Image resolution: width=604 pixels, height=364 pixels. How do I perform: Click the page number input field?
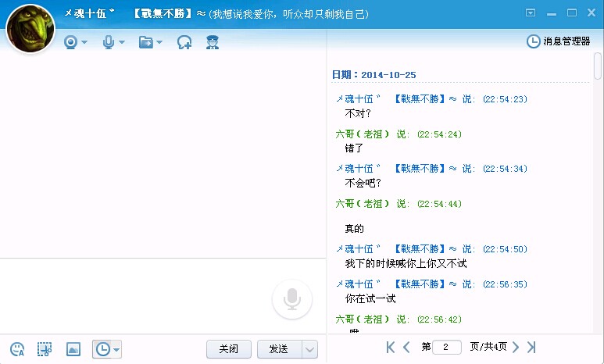[446, 347]
